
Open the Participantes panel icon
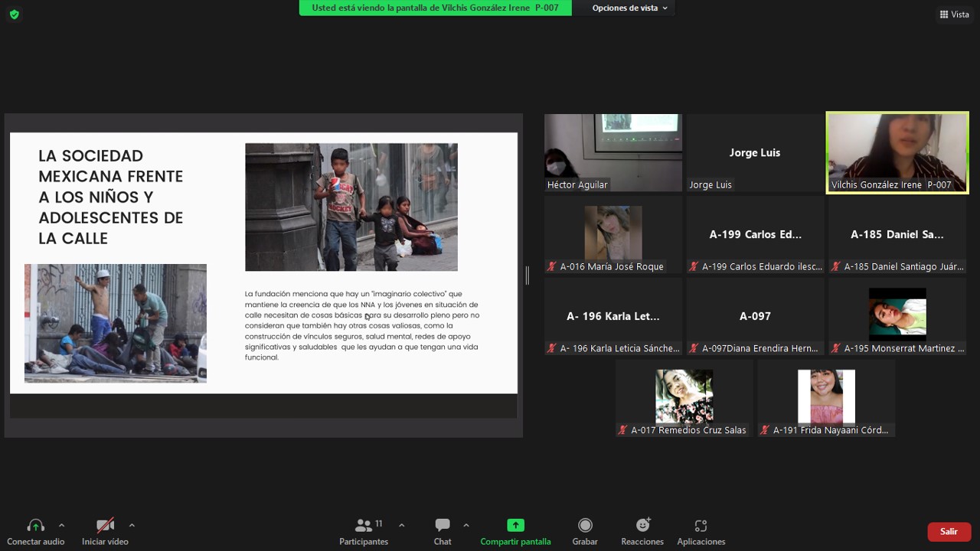tap(364, 525)
